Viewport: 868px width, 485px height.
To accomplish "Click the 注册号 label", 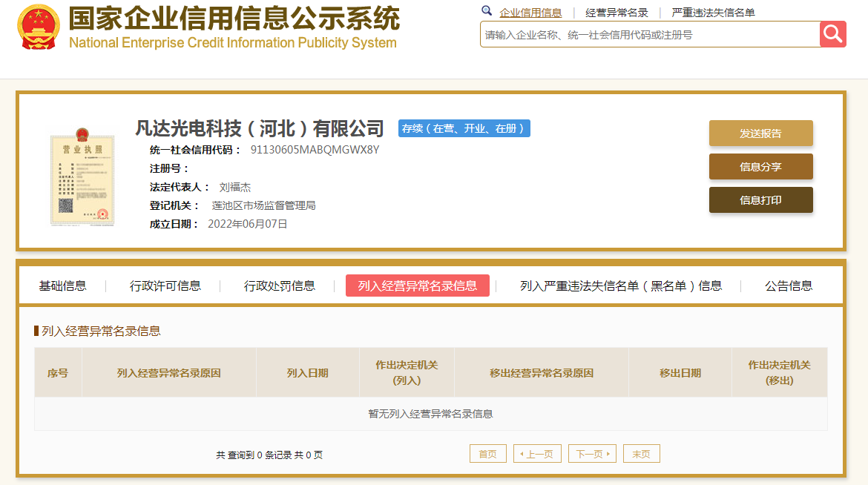I will [169, 168].
